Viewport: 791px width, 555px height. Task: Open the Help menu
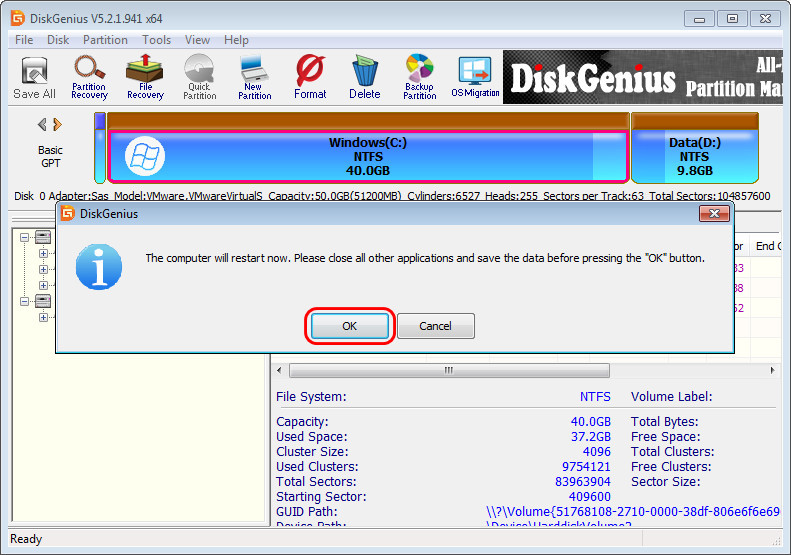236,40
